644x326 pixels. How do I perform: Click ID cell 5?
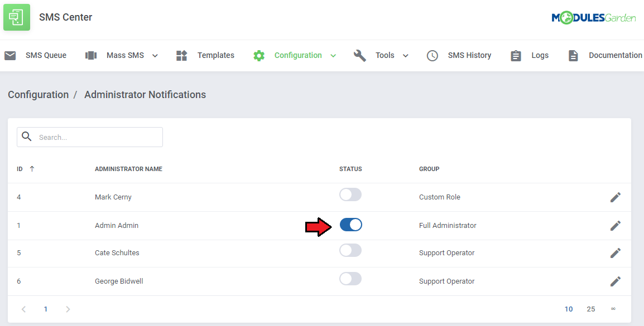(x=19, y=253)
